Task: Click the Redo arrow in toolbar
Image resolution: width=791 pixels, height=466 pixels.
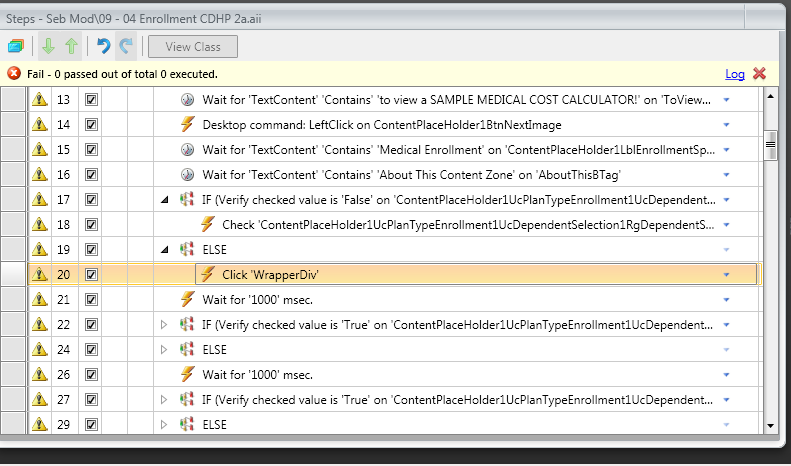Action: (126, 46)
